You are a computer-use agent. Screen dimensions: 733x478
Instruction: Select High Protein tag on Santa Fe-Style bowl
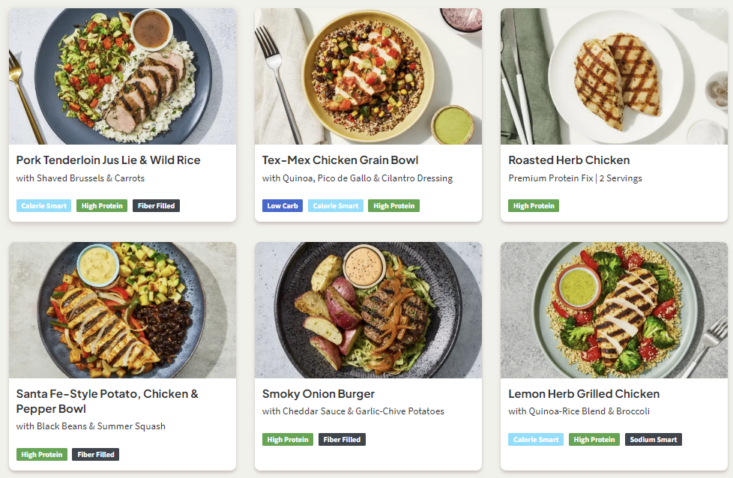click(42, 454)
